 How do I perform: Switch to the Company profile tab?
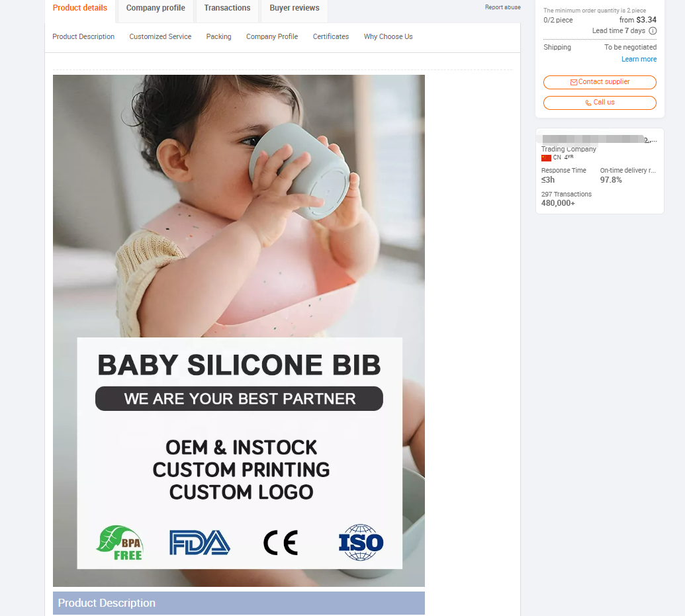[156, 9]
